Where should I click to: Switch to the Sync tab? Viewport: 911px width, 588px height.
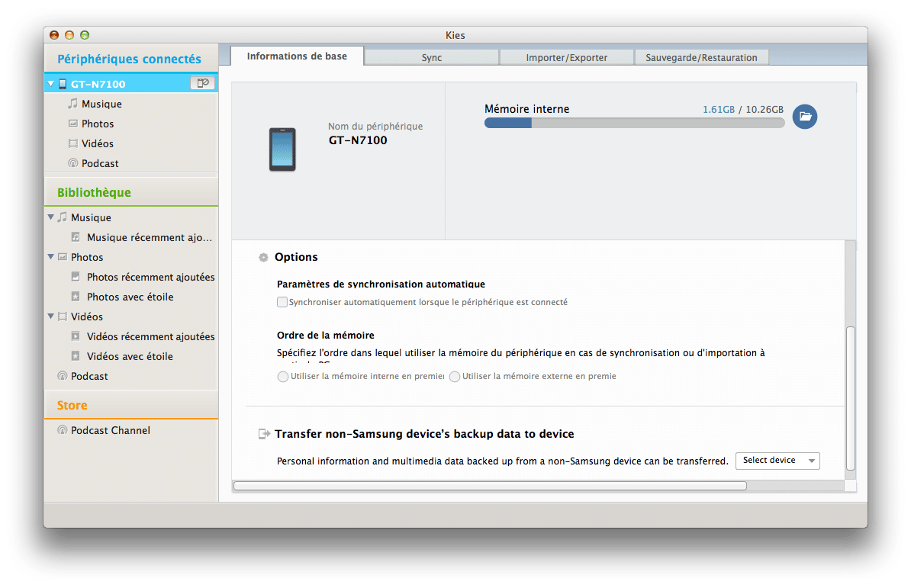[431, 57]
